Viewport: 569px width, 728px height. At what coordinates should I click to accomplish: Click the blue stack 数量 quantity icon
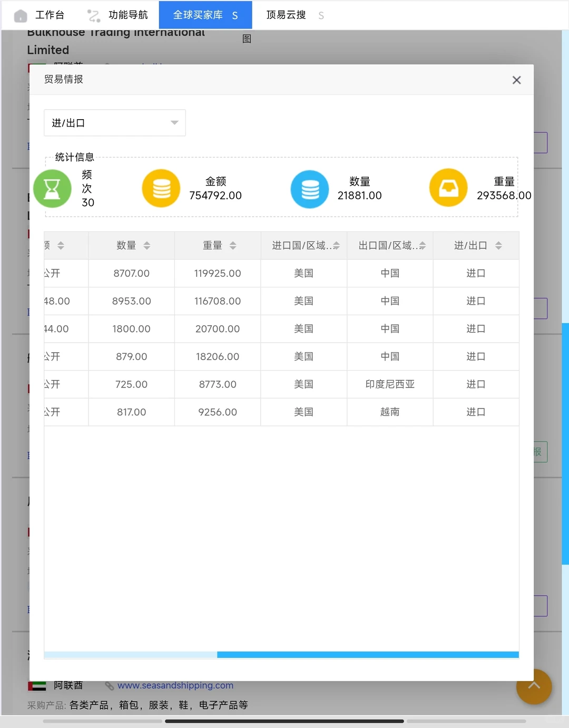coord(309,189)
